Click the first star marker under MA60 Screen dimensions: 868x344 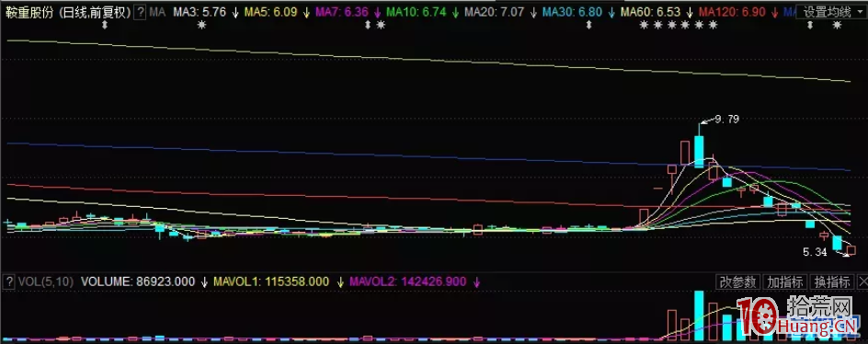click(644, 25)
